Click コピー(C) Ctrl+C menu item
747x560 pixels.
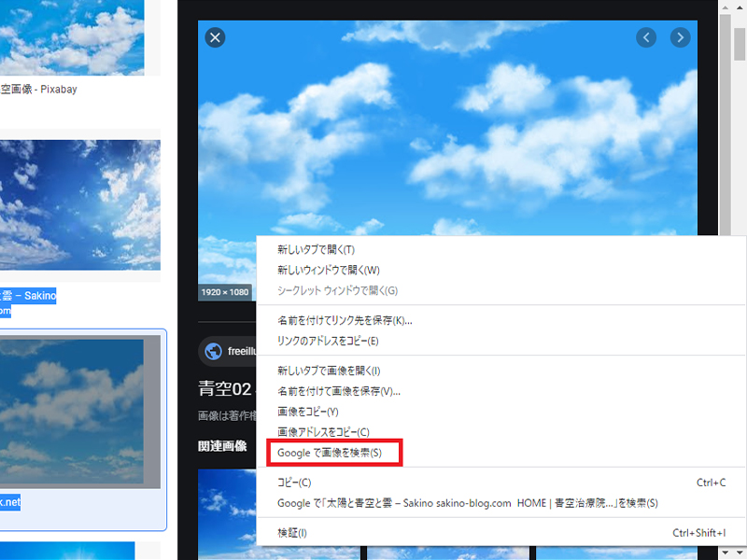pos(500,483)
